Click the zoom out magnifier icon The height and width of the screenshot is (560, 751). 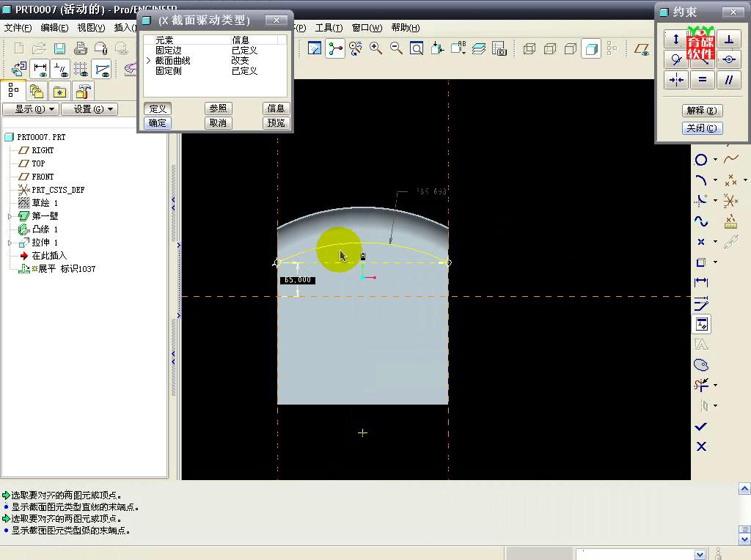(396, 48)
